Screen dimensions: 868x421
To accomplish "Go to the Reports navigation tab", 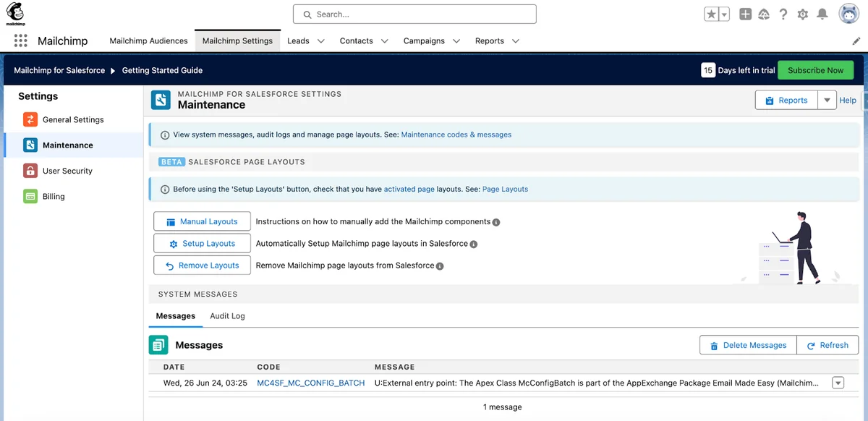I will tap(490, 41).
